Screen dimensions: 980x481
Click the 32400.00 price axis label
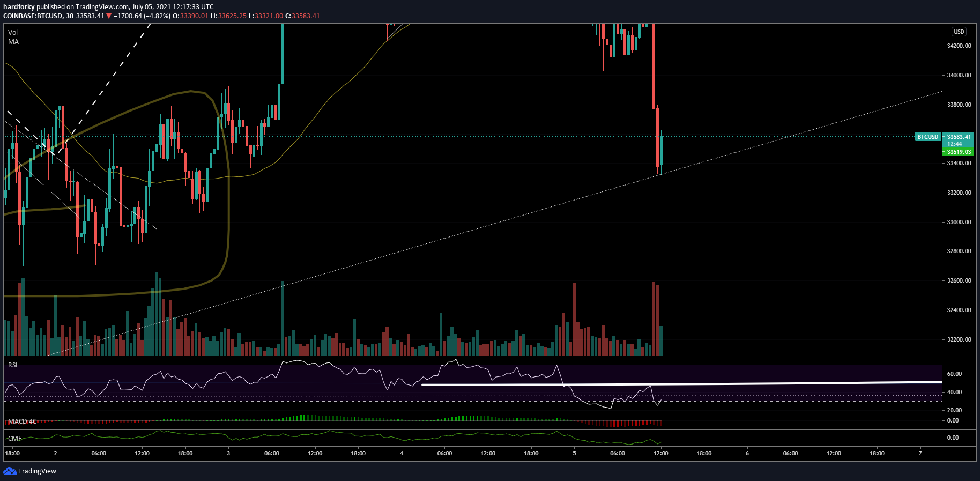coord(959,310)
